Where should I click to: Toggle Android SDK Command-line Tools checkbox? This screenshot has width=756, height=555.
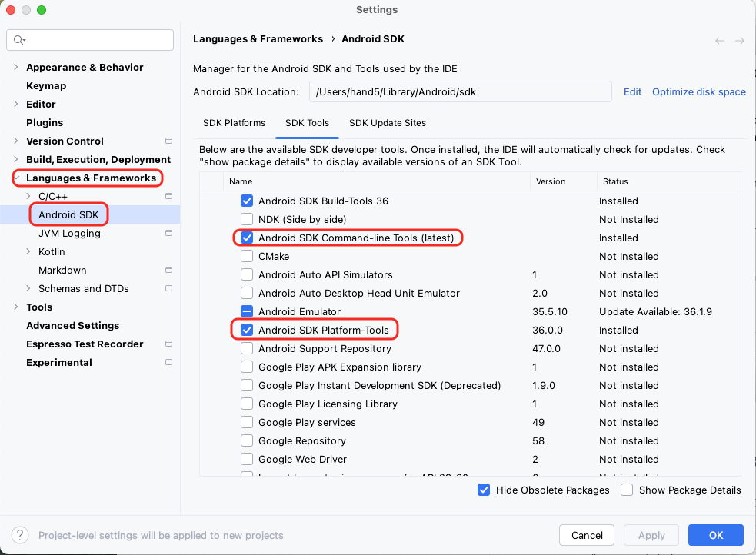tap(247, 238)
